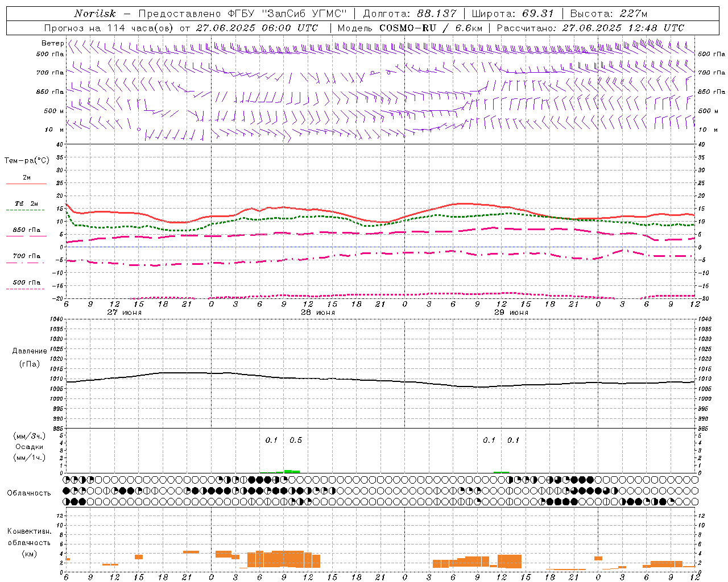Click the "Td 2м" dew point legend entry
Viewport: 728px width, 582px height.
pyautogui.click(x=26, y=203)
